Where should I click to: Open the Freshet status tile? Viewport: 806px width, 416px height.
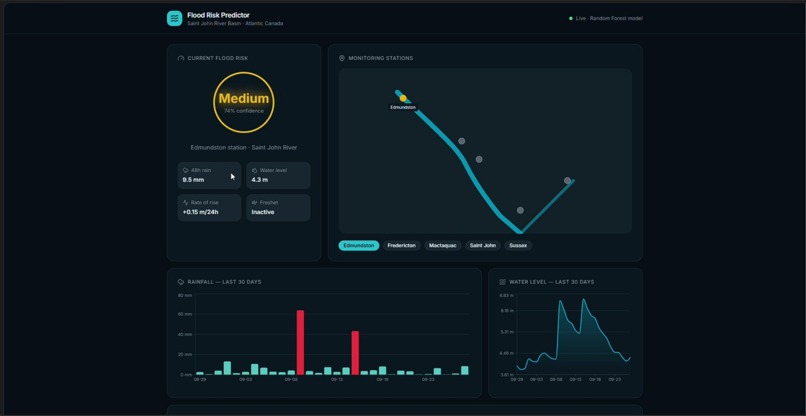tap(278, 208)
